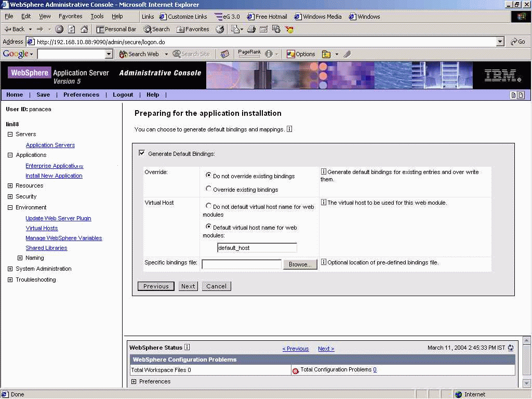Click Google Search Web button
Screen dimensions: 532x399
tap(139, 54)
